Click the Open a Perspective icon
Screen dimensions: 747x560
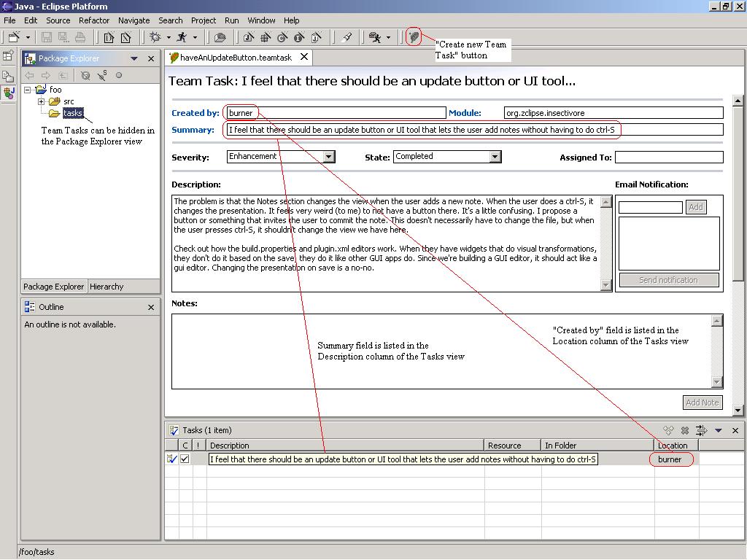pos(8,55)
